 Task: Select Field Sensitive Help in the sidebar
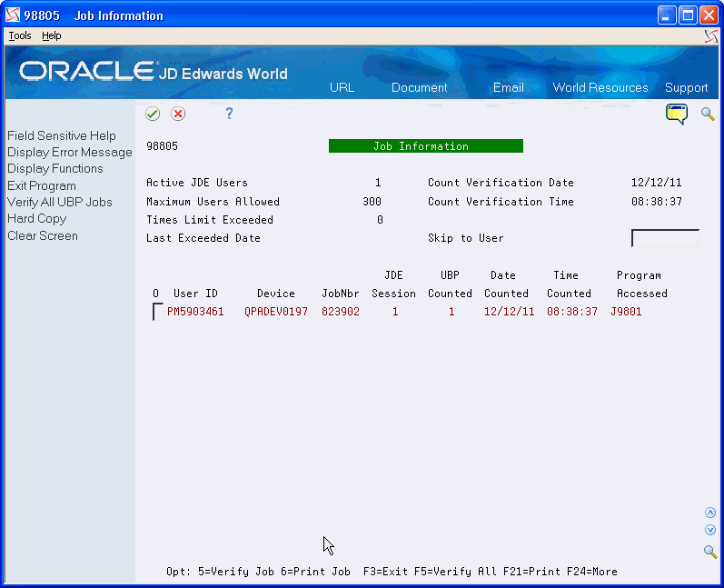62,135
